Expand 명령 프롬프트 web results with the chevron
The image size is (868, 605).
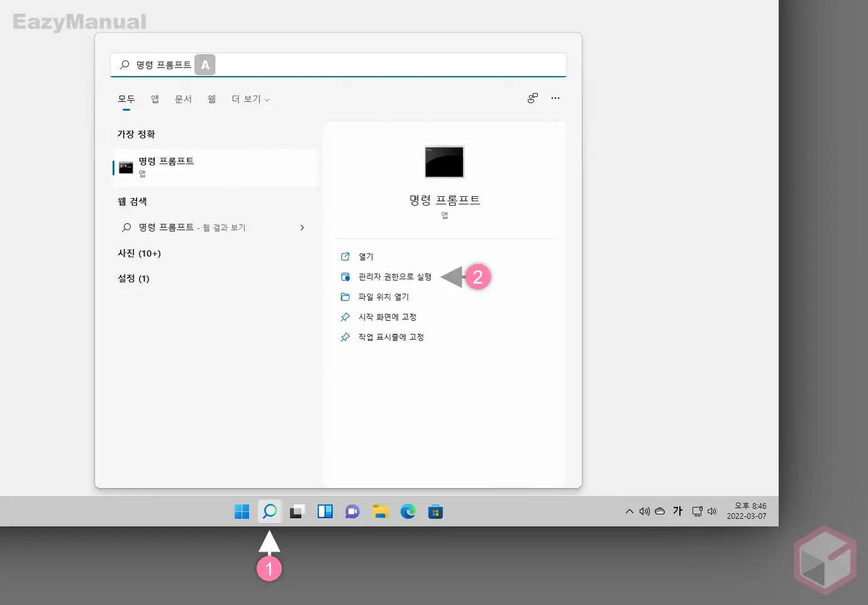[x=302, y=227]
